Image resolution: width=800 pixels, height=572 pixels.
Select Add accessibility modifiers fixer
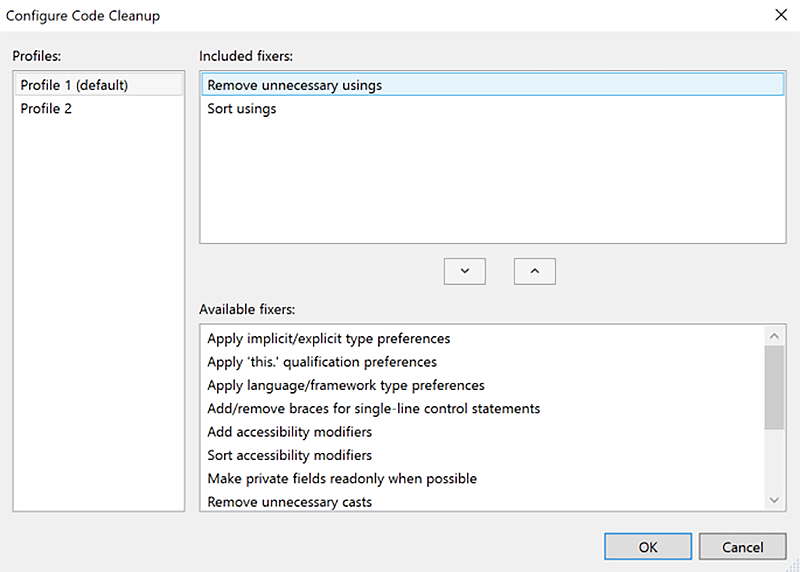tap(289, 432)
